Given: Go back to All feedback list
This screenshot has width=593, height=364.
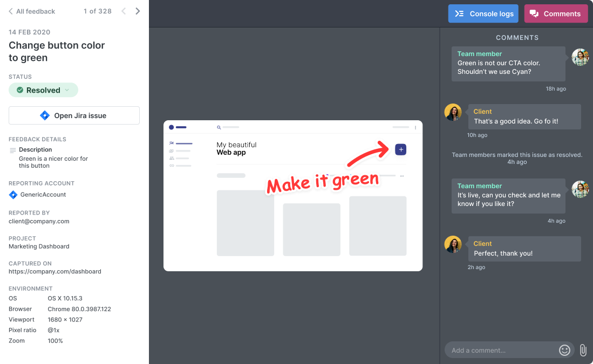Looking at the screenshot, I should click(x=32, y=11).
